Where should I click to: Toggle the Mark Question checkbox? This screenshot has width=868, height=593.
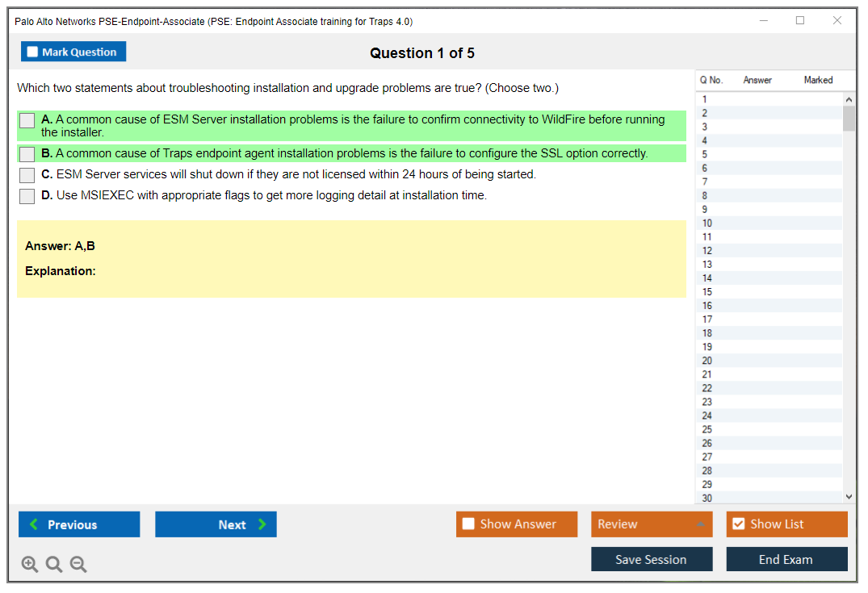[33, 52]
